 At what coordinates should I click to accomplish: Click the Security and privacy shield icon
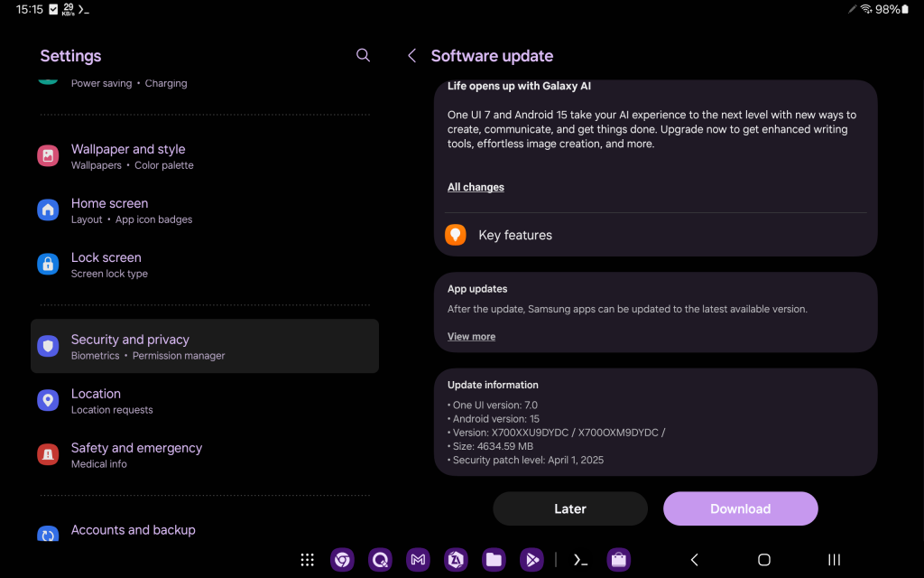[x=48, y=346]
